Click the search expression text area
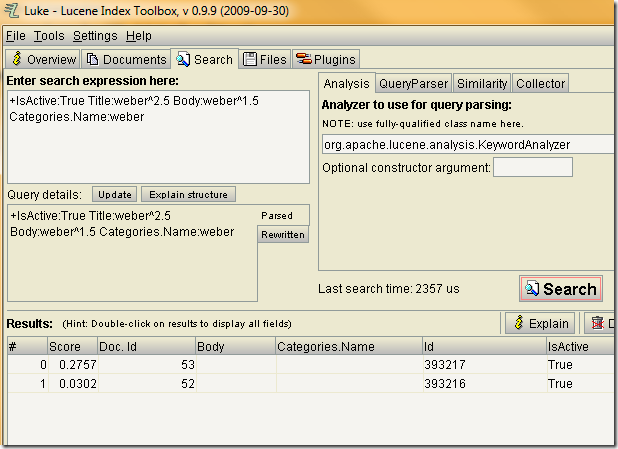The height and width of the screenshot is (449, 618). pyautogui.click(x=158, y=137)
